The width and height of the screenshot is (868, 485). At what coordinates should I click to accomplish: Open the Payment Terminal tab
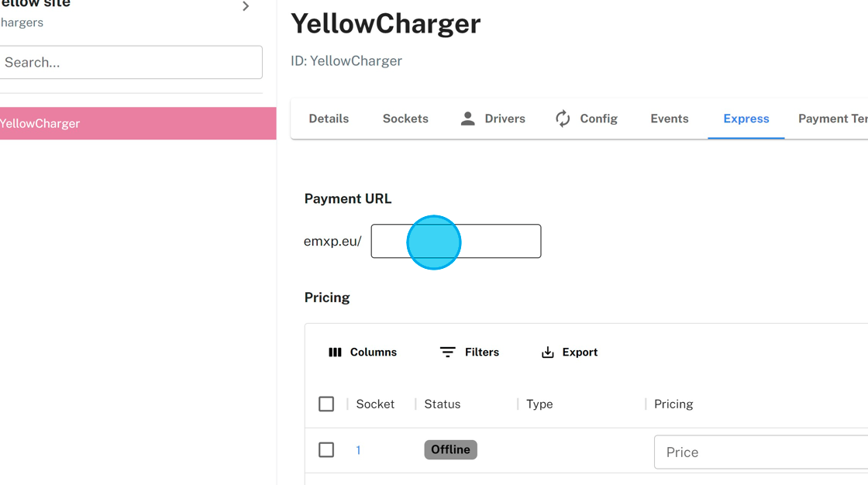coord(832,119)
